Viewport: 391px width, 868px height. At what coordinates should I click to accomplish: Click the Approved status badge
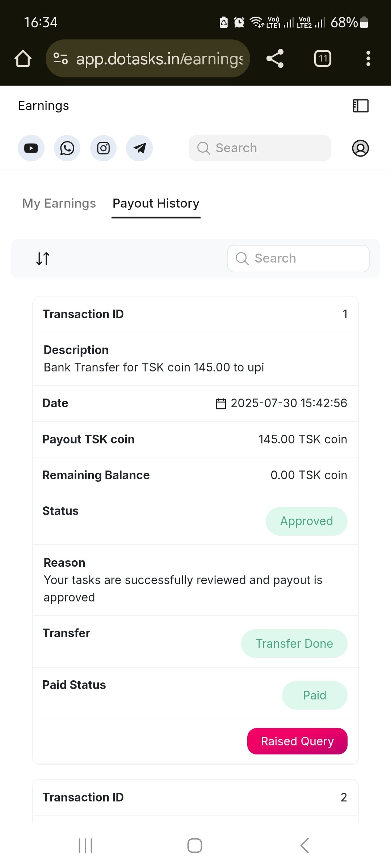tap(306, 521)
